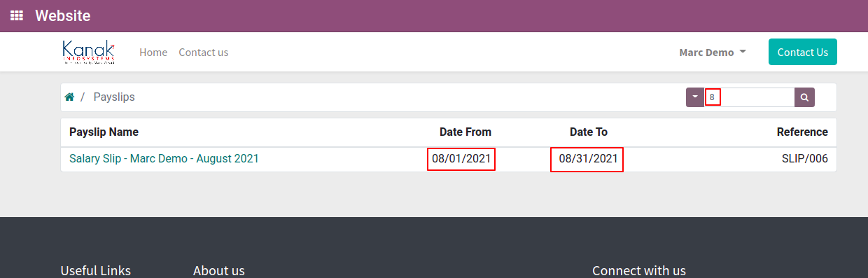Click the Reference column header
868x278 pixels.
pos(802,132)
